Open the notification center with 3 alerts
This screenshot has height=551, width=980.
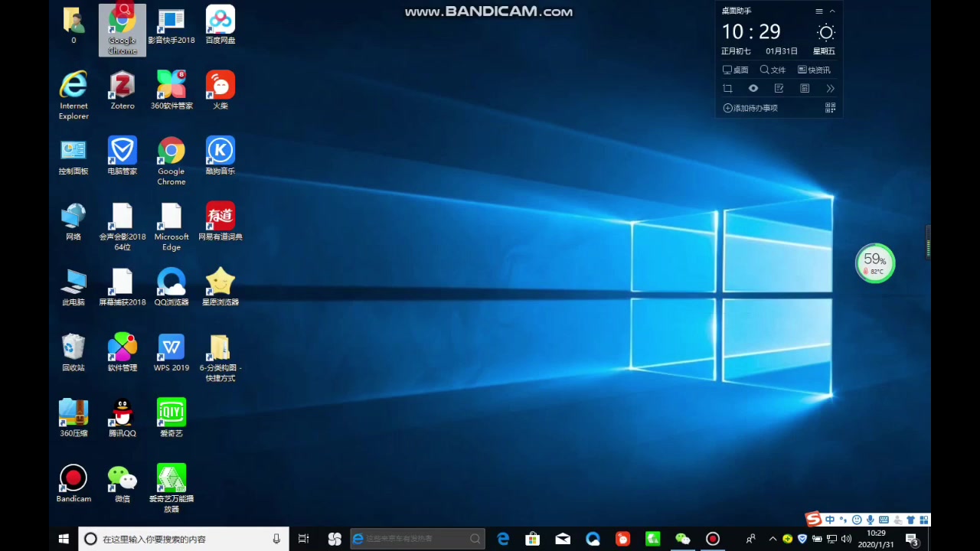pyautogui.click(x=912, y=539)
